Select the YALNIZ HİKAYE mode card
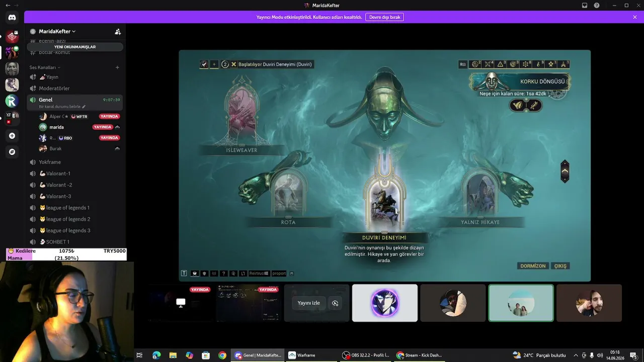The height and width of the screenshot is (362, 644). [x=480, y=196]
